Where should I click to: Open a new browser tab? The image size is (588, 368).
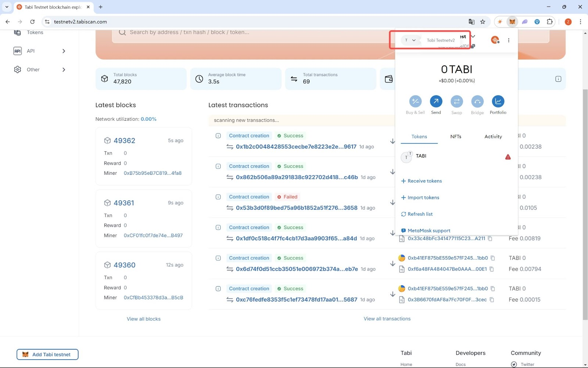coord(101,7)
